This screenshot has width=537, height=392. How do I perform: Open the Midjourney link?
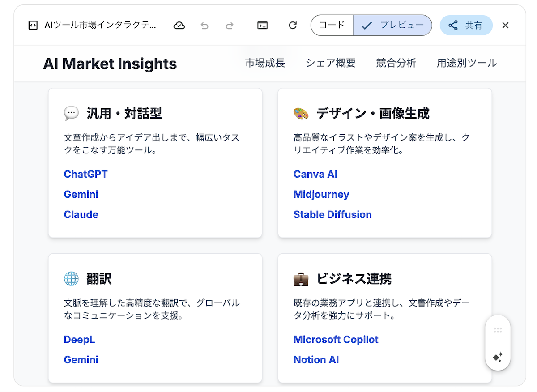point(321,194)
